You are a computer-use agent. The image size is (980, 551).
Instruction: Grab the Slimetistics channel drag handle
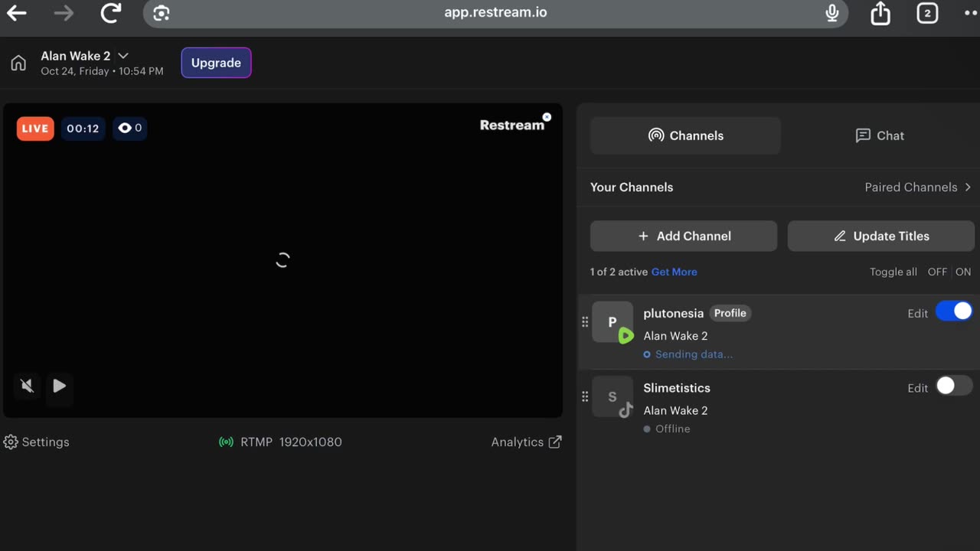(585, 396)
